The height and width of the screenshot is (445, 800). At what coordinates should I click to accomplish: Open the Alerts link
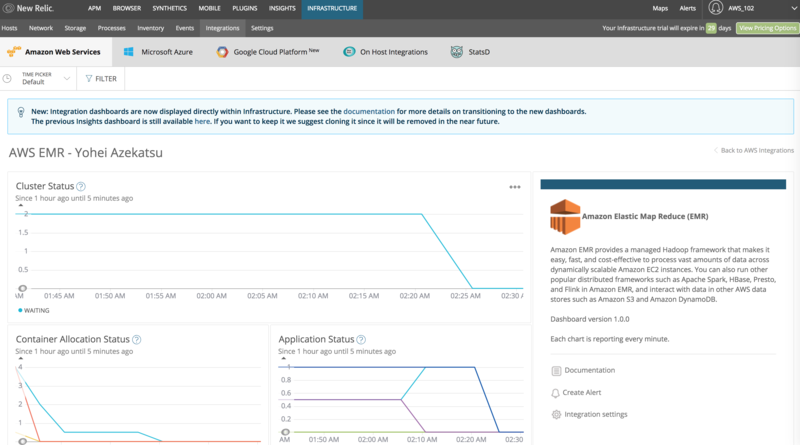point(687,8)
